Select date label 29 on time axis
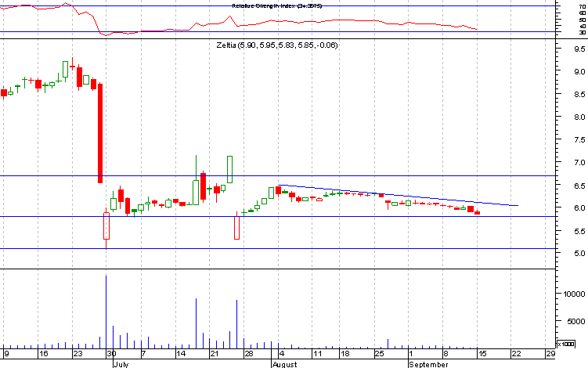588x368 pixels. (551, 354)
